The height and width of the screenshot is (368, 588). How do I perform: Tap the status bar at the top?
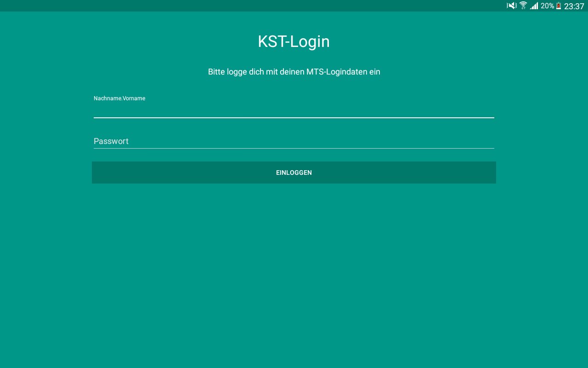pyautogui.click(x=294, y=6)
